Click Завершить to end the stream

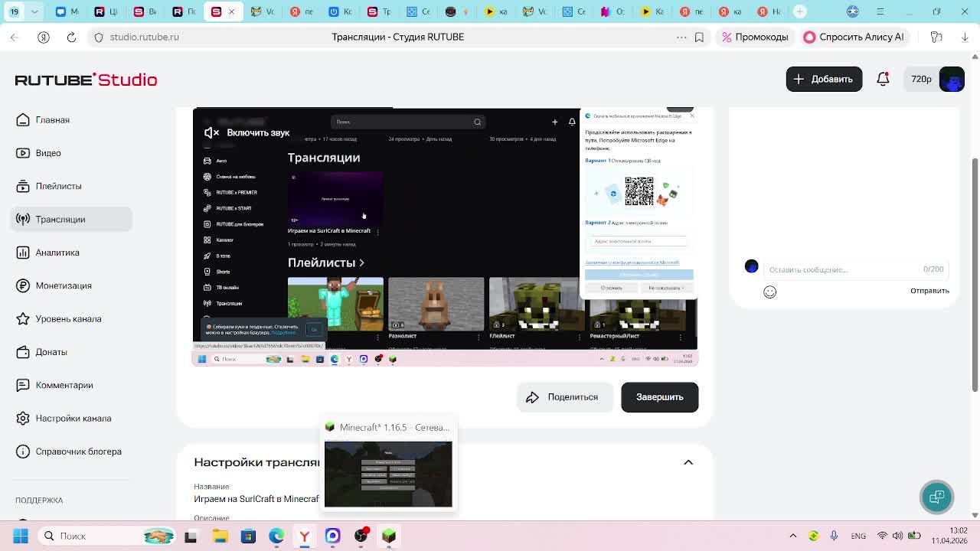point(659,397)
